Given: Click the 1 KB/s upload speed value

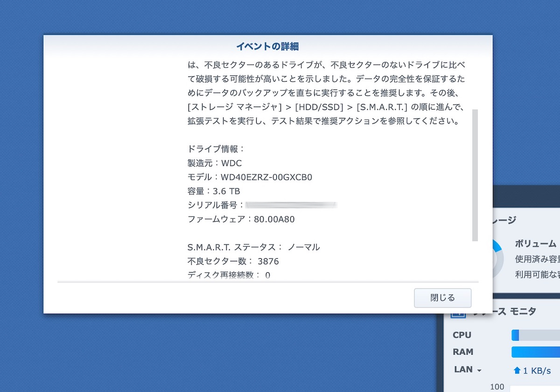Looking at the screenshot, I should point(538,371).
